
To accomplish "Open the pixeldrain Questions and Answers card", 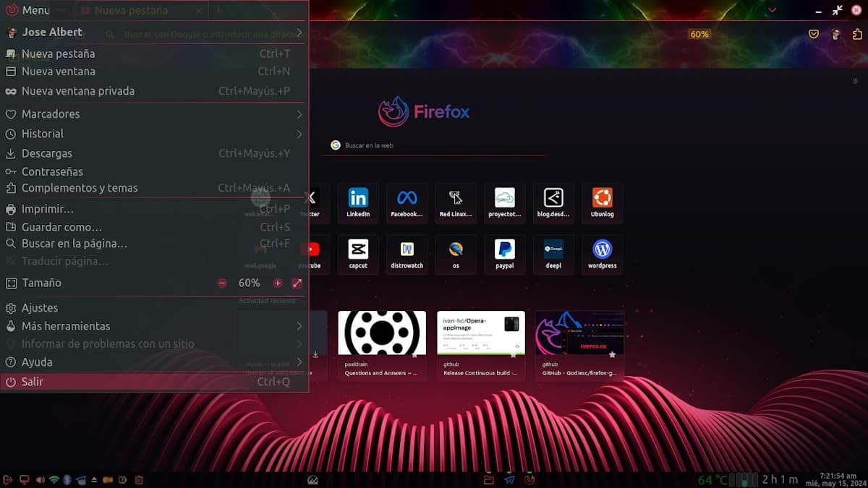I will [x=382, y=345].
